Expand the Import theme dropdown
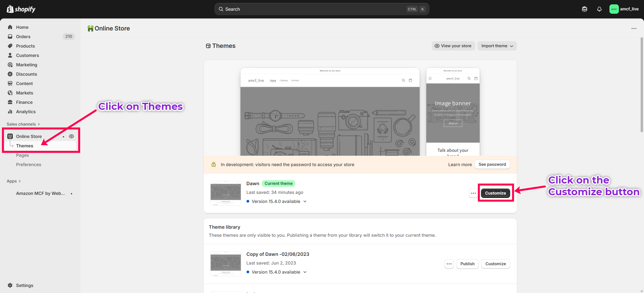 tap(497, 46)
